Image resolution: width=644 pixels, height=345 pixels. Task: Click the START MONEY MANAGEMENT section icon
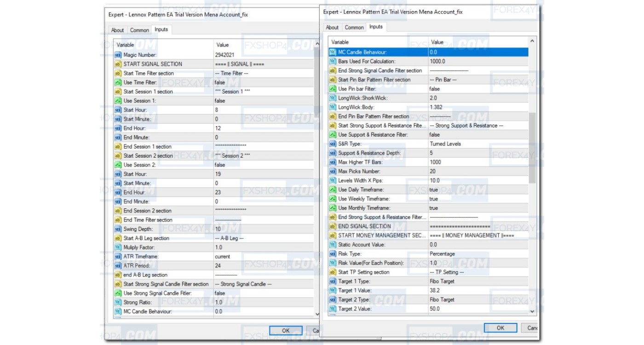(x=333, y=236)
